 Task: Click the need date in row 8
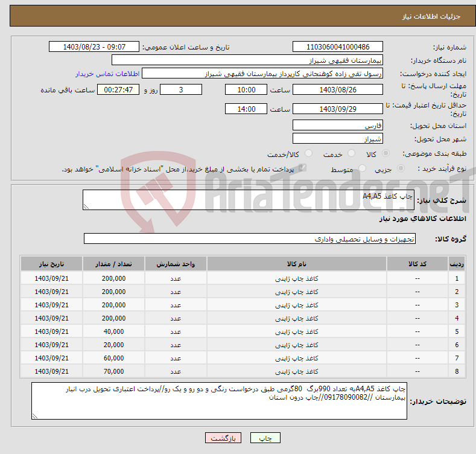tap(52, 371)
